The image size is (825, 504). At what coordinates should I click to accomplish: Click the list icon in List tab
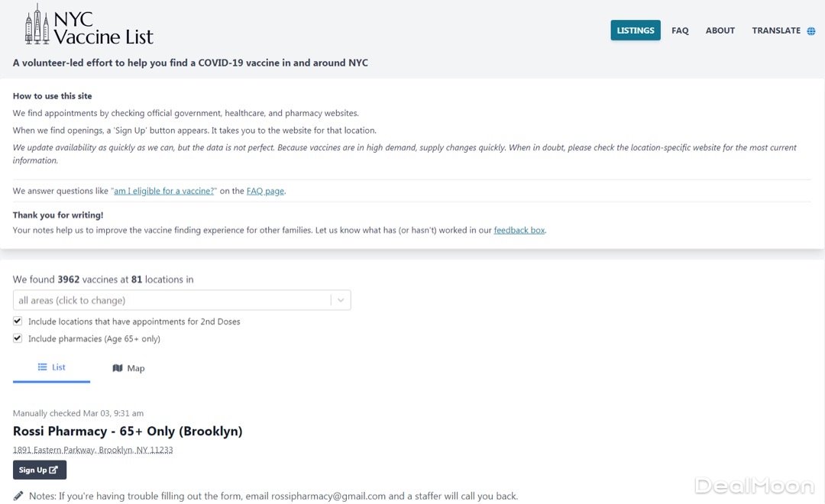(43, 367)
